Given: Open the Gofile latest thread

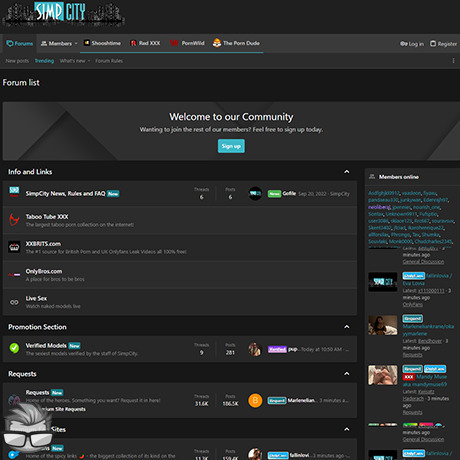Looking at the screenshot, I should tap(289, 193).
